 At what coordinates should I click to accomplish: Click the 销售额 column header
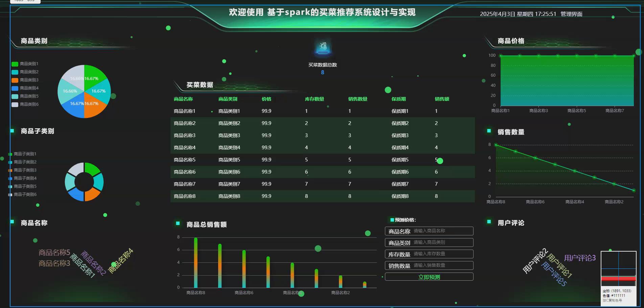point(442,99)
